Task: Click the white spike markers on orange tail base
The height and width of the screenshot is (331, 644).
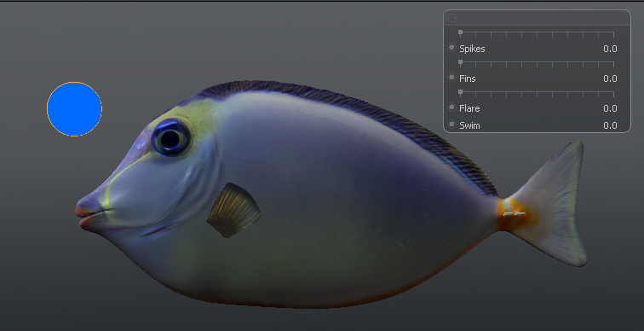Action: 515,214
